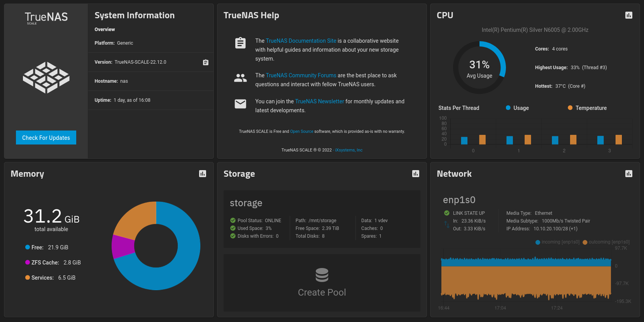Click the LINK STATE UP green check icon
Viewport: 644px width, 322px height.
click(447, 213)
